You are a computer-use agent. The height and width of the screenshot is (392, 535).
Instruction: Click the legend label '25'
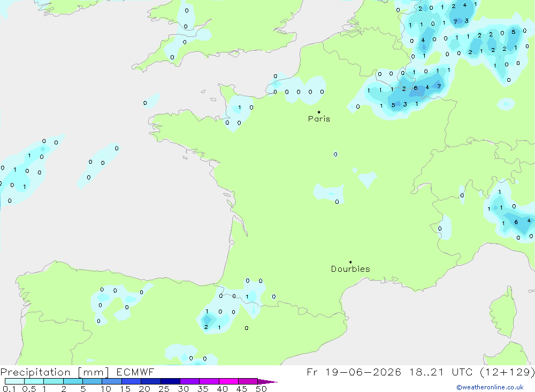coord(164,389)
